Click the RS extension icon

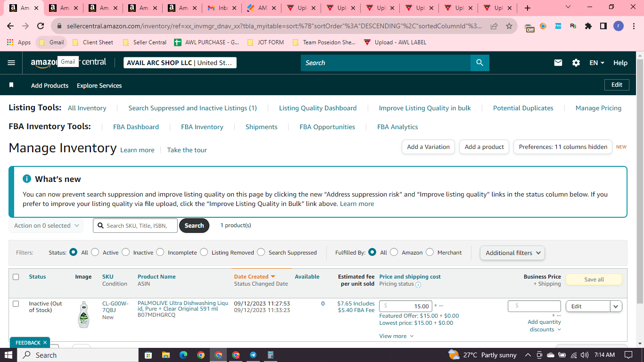click(x=573, y=26)
